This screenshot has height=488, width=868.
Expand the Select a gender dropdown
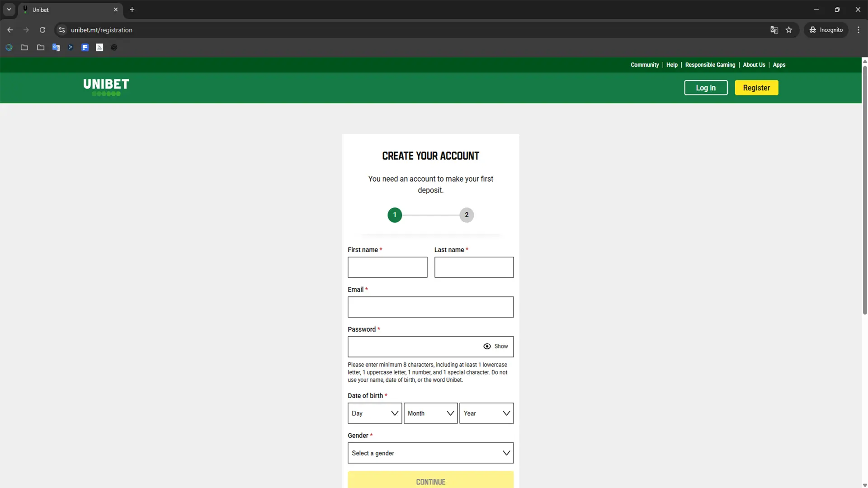(x=430, y=453)
